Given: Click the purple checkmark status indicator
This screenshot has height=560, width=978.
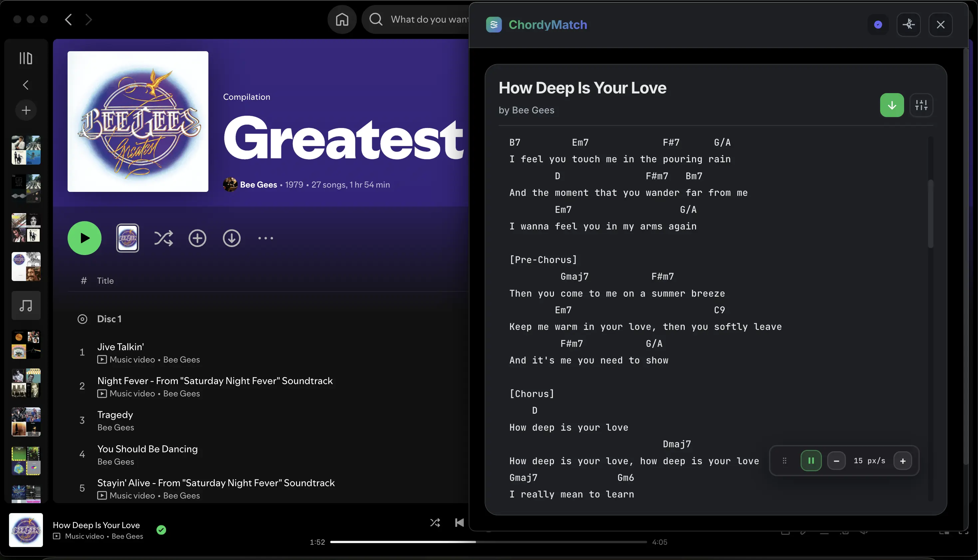Looking at the screenshot, I should click(x=877, y=24).
